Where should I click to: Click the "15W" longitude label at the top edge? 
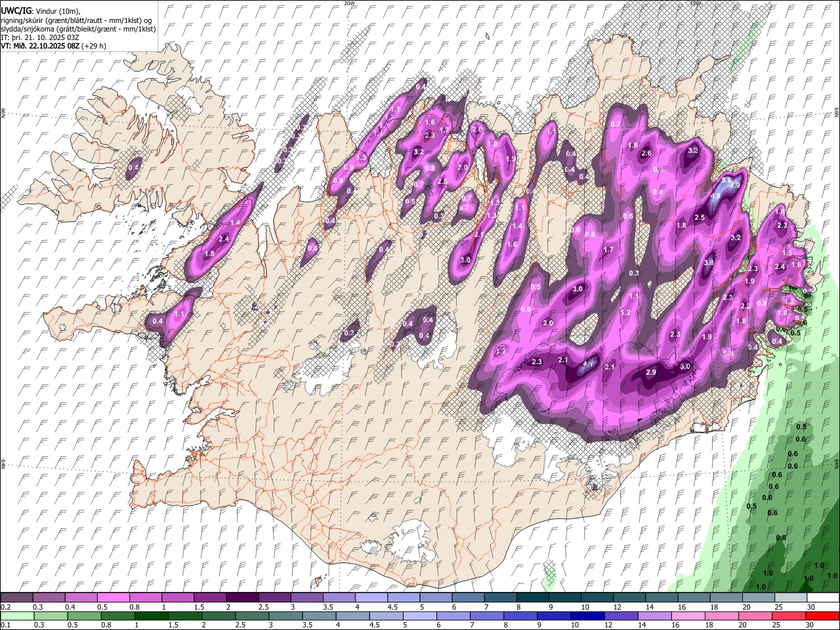click(695, 3)
